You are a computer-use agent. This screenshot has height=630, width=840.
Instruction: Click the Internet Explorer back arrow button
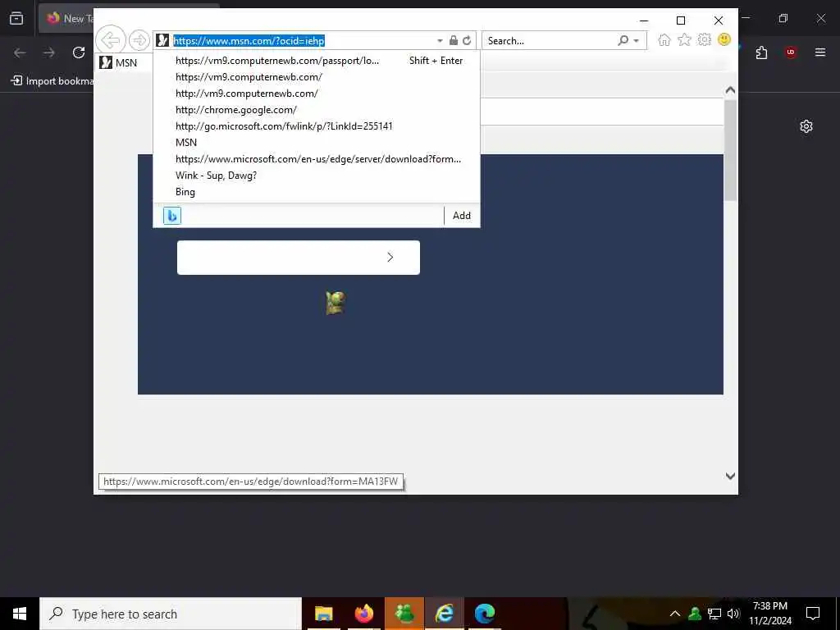[111, 40]
